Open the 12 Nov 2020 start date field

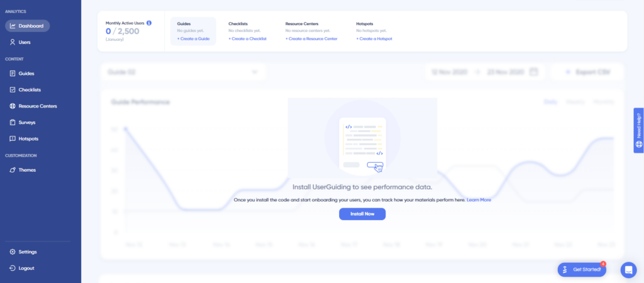[x=450, y=72]
